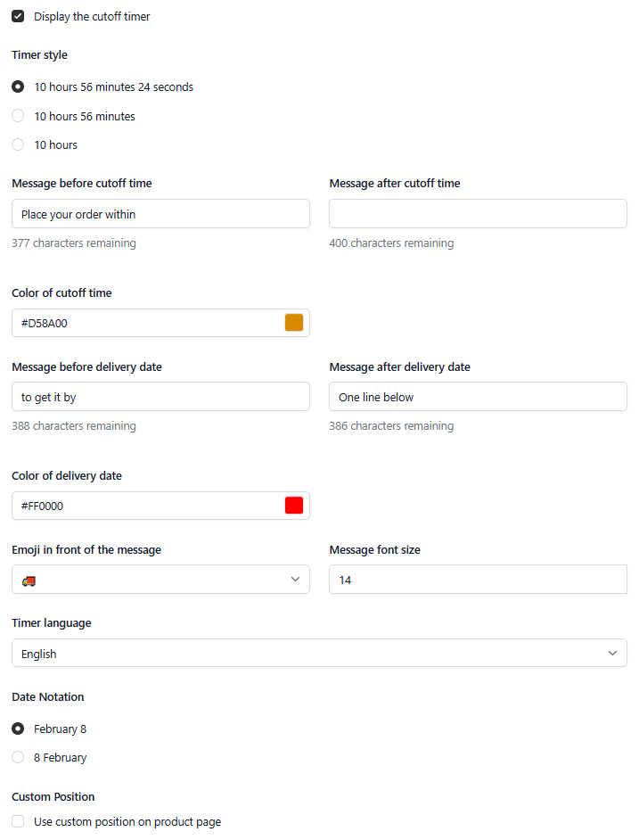Enable Use custom position on product page
This screenshot has width=639, height=840.
[18, 821]
